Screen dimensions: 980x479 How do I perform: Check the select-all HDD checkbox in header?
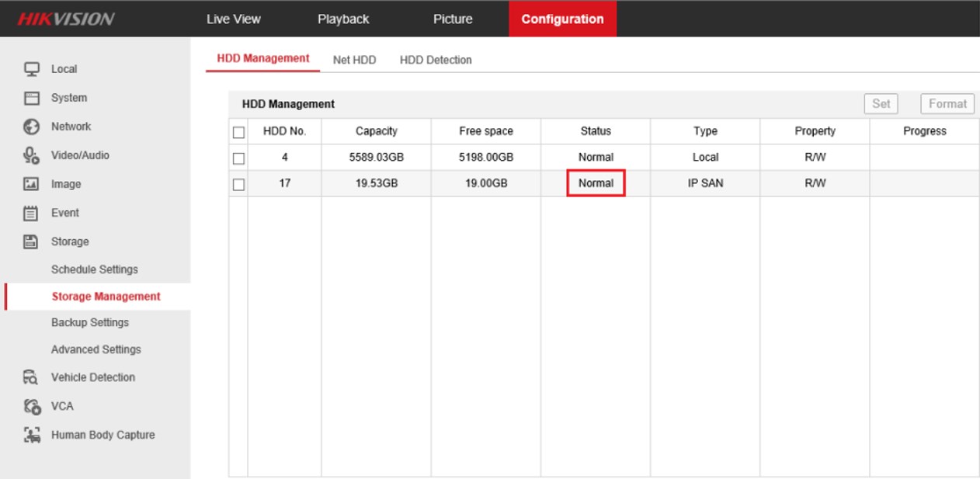(x=238, y=132)
